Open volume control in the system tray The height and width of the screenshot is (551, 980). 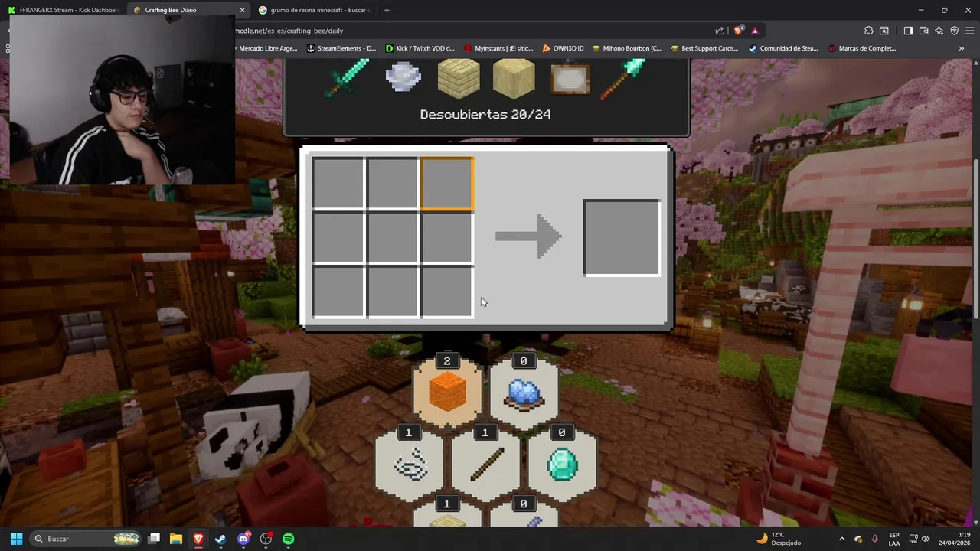tap(925, 539)
